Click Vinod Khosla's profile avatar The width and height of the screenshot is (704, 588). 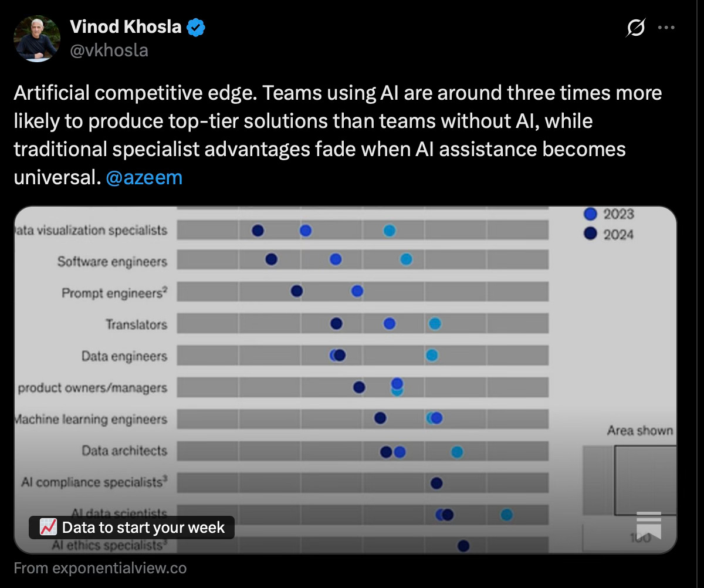37,38
